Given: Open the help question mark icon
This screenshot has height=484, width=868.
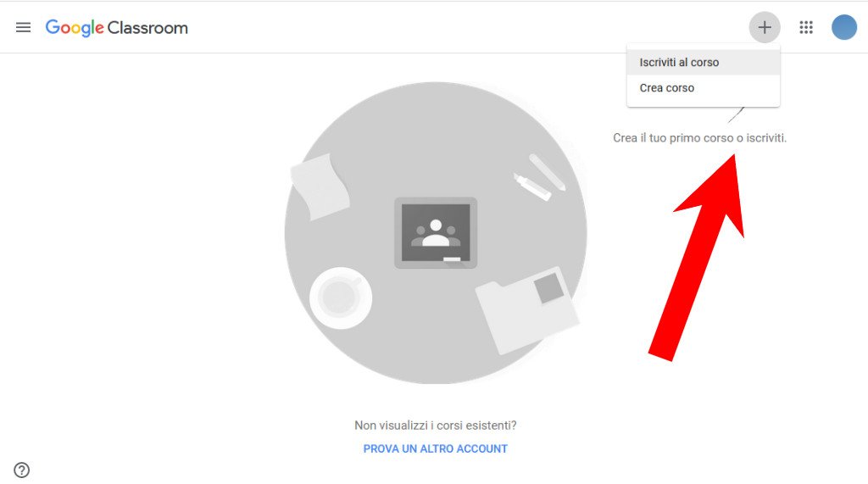Looking at the screenshot, I should pos(21,470).
